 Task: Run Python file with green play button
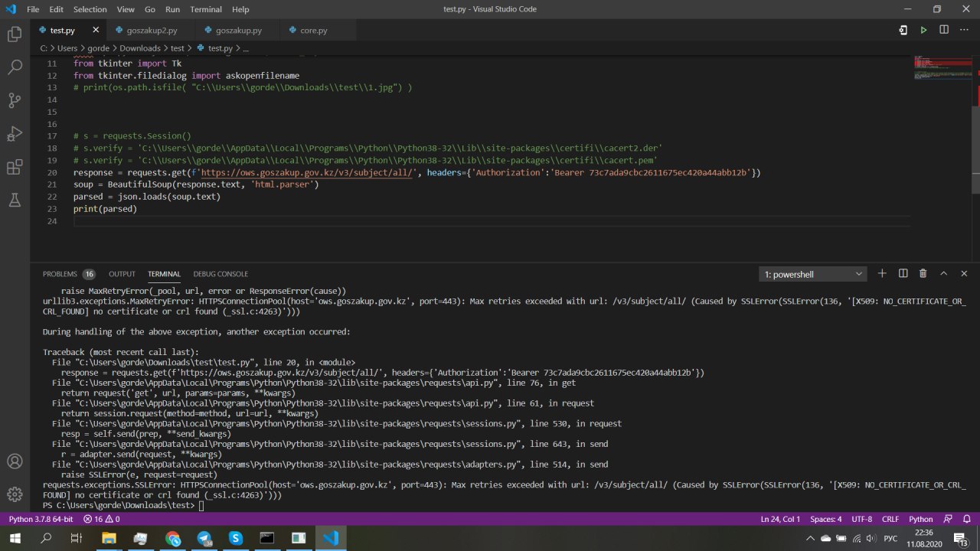[x=924, y=30]
